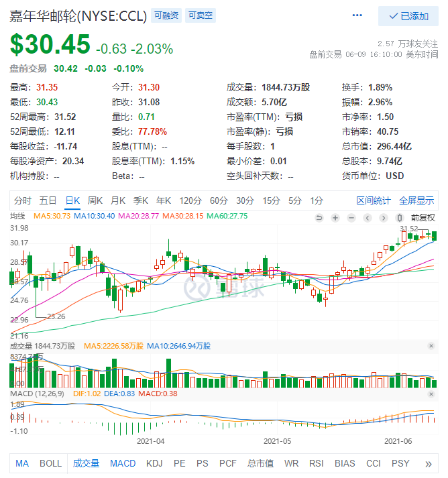
Task: Click the 2021-04 date axis label
Action: click(151, 441)
